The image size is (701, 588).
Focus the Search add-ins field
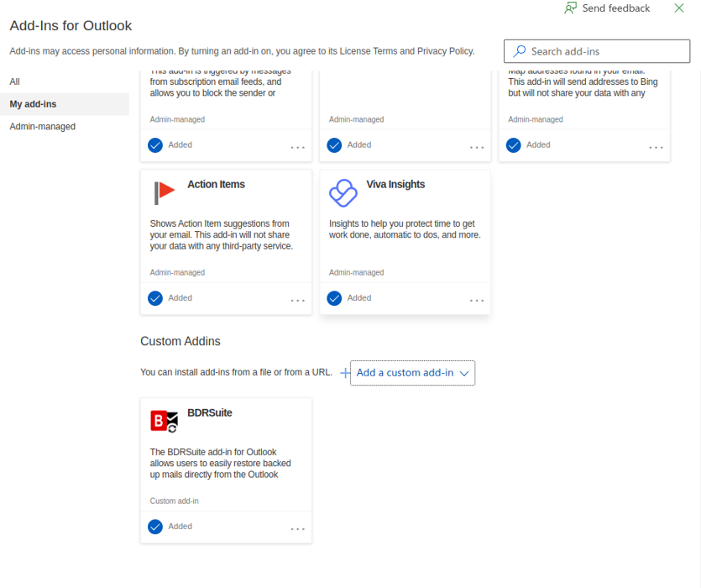[x=597, y=51]
